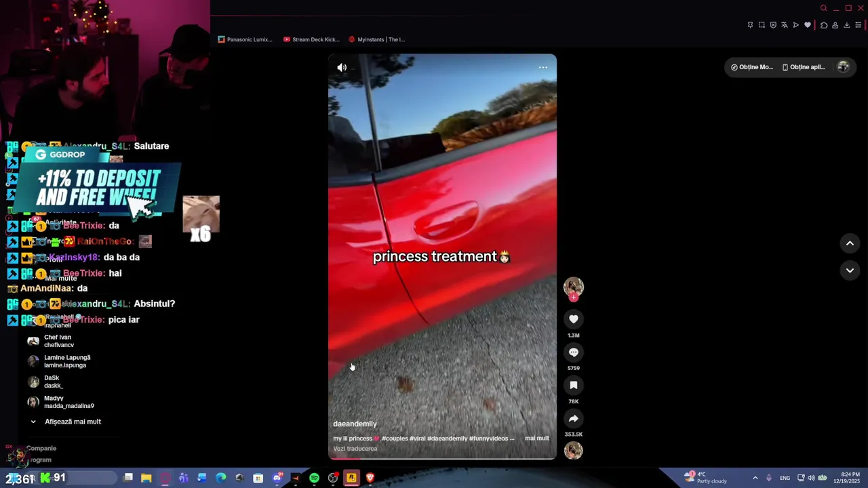This screenshot has height=488, width=868.
Task: Mute the TikTok video sound
Action: coord(342,67)
